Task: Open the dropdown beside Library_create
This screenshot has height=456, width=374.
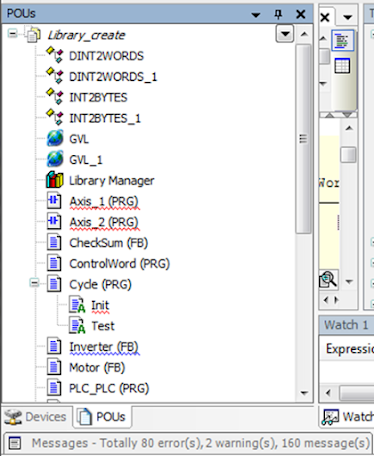Action: click(x=285, y=34)
